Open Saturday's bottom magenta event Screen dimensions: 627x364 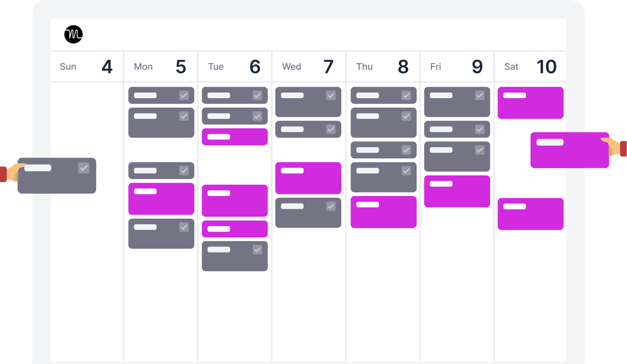point(530,214)
